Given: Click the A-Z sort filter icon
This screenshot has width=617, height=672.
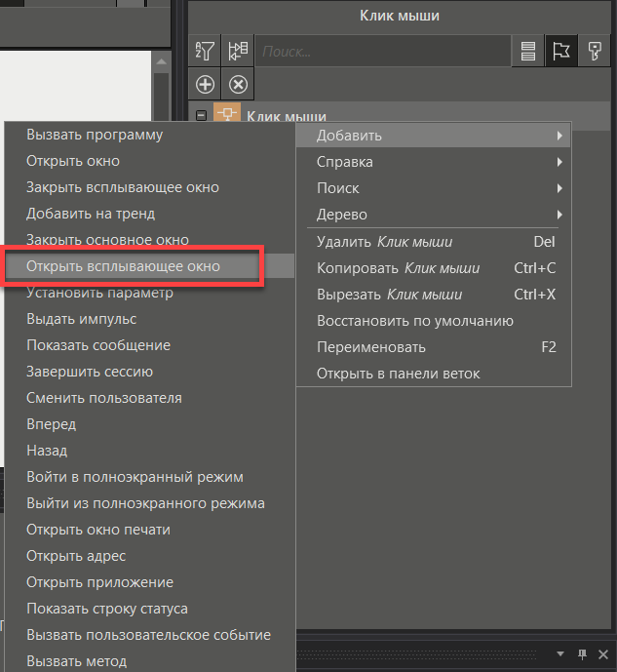Looking at the screenshot, I should tap(205, 52).
